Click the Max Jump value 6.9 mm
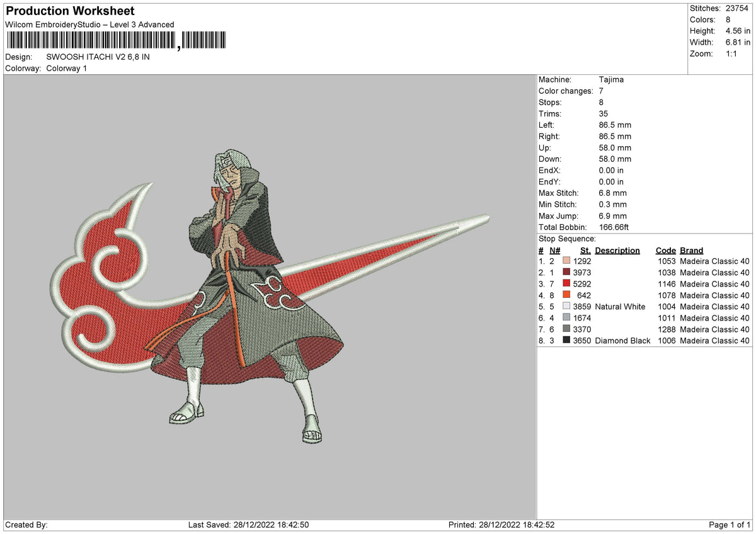This screenshot has height=534, width=756. point(612,216)
